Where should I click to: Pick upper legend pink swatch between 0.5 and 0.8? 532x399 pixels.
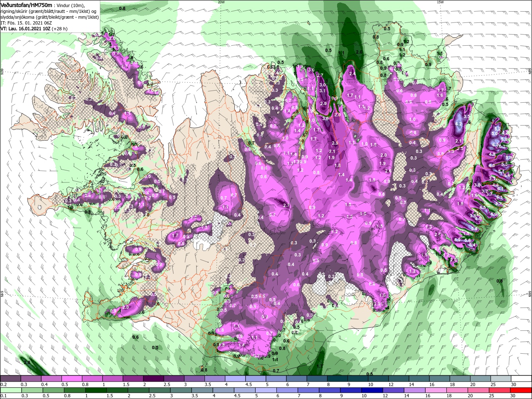tap(71, 379)
